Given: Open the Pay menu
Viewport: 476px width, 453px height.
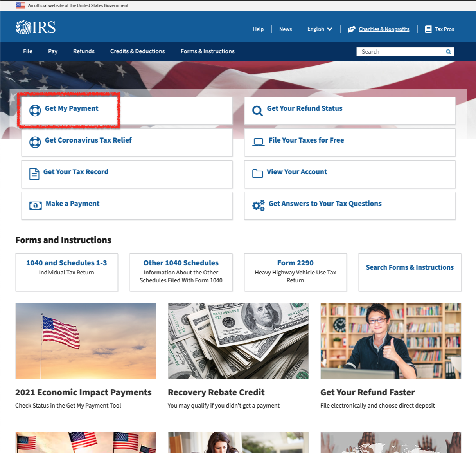Looking at the screenshot, I should pos(53,51).
